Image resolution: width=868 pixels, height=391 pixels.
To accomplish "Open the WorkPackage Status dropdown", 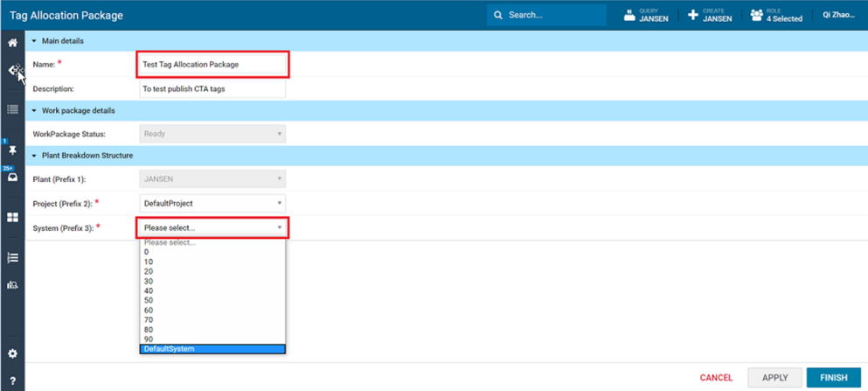I will click(x=212, y=134).
